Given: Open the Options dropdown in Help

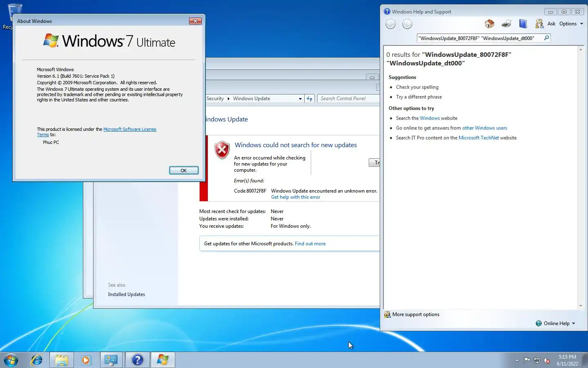Looking at the screenshot, I should tap(571, 24).
